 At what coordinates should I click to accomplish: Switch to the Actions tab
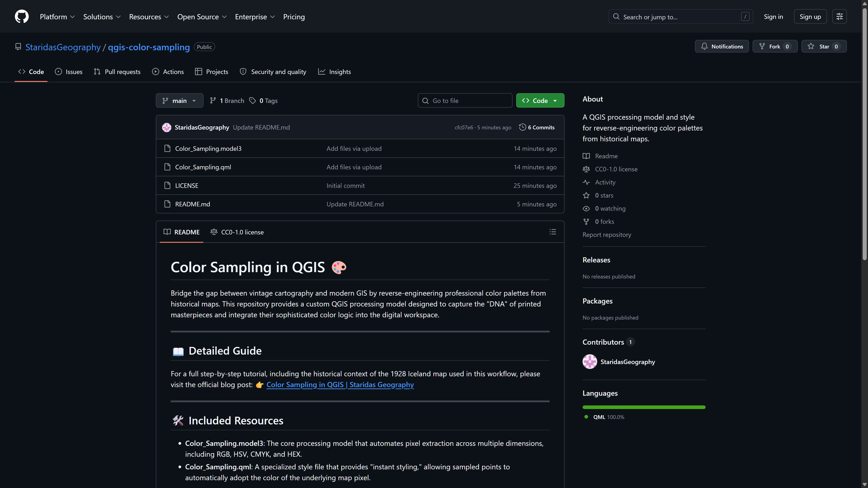coord(168,72)
